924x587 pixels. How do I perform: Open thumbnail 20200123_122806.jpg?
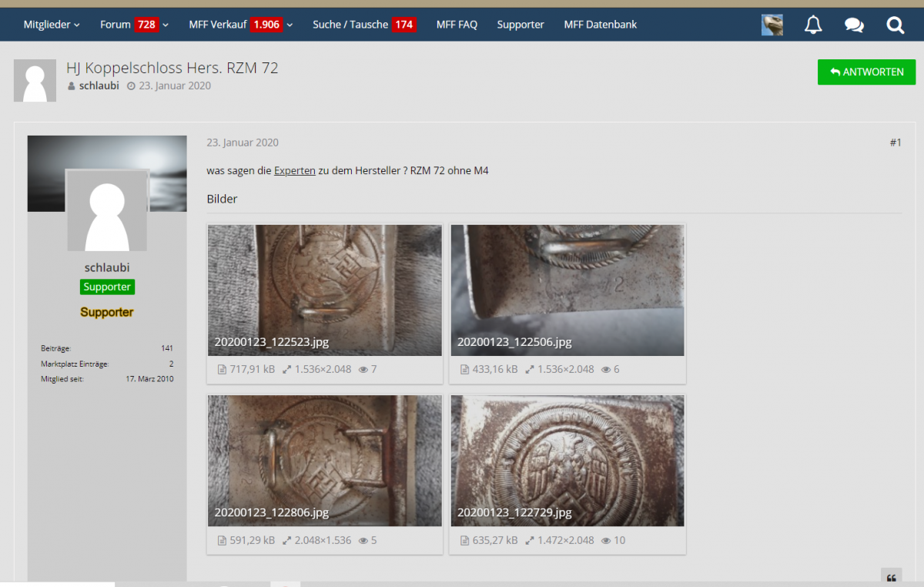point(325,461)
